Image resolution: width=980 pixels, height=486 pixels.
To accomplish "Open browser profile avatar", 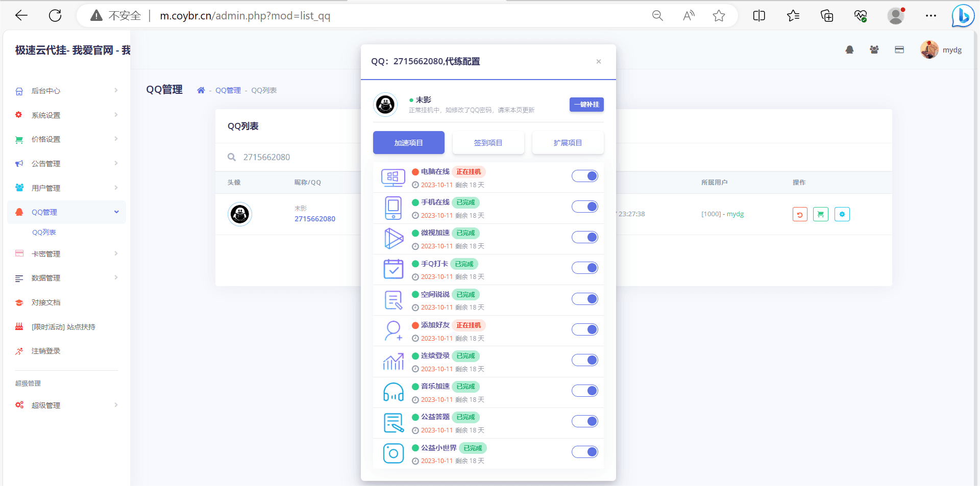I will coord(896,16).
